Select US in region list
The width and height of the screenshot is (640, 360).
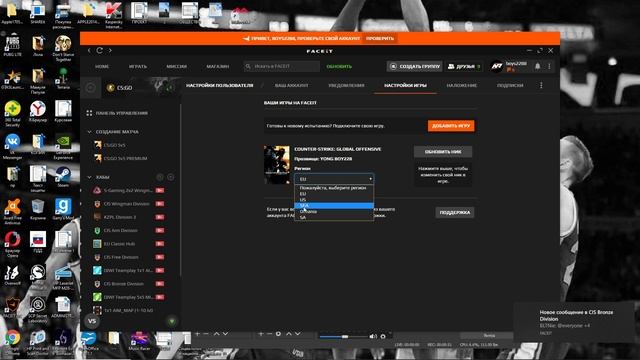point(334,200)
